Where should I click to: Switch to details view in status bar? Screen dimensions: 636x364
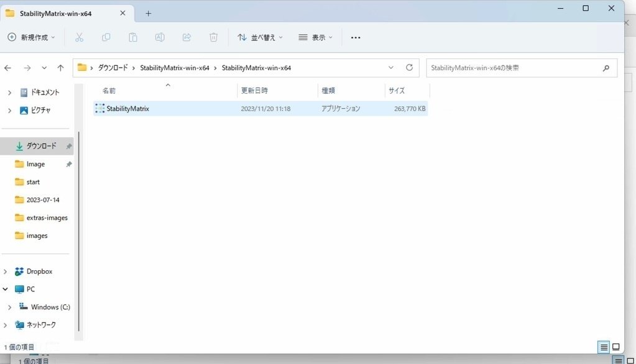604,347
